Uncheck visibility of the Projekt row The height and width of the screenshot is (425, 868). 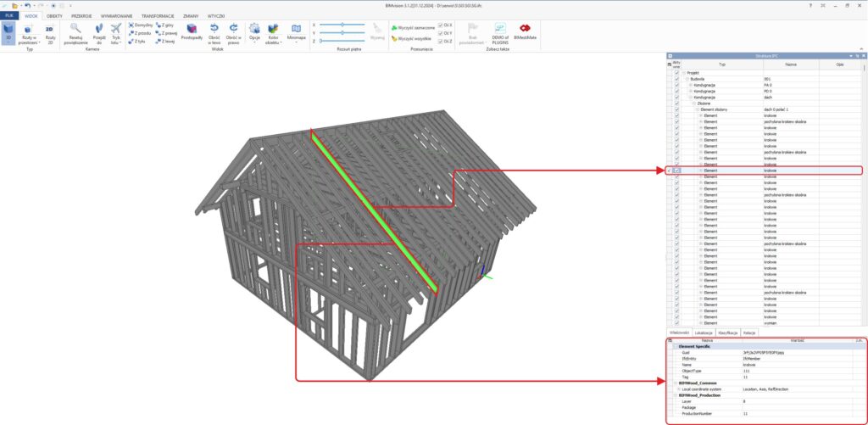coord(676,73)
